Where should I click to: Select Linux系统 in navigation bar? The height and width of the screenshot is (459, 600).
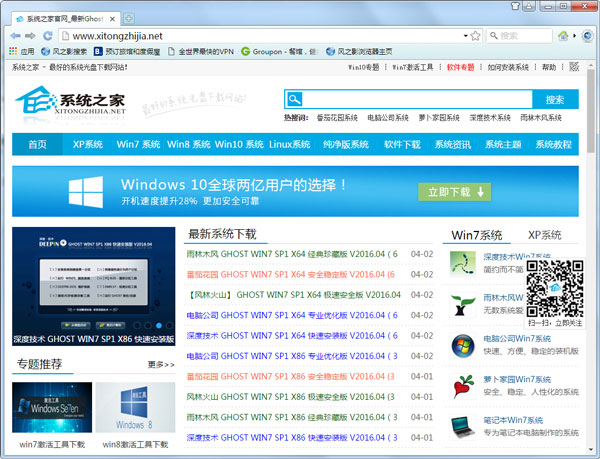(290, 144)
